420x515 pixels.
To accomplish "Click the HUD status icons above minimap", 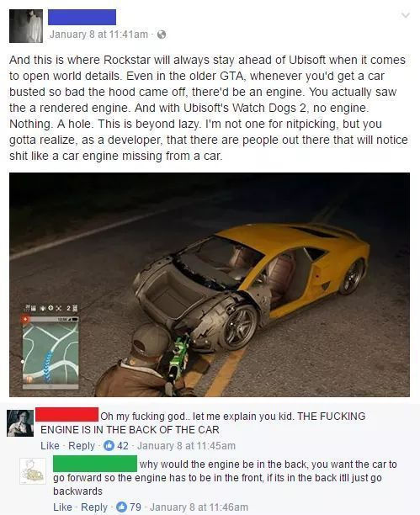I will (x=50, y=308).
